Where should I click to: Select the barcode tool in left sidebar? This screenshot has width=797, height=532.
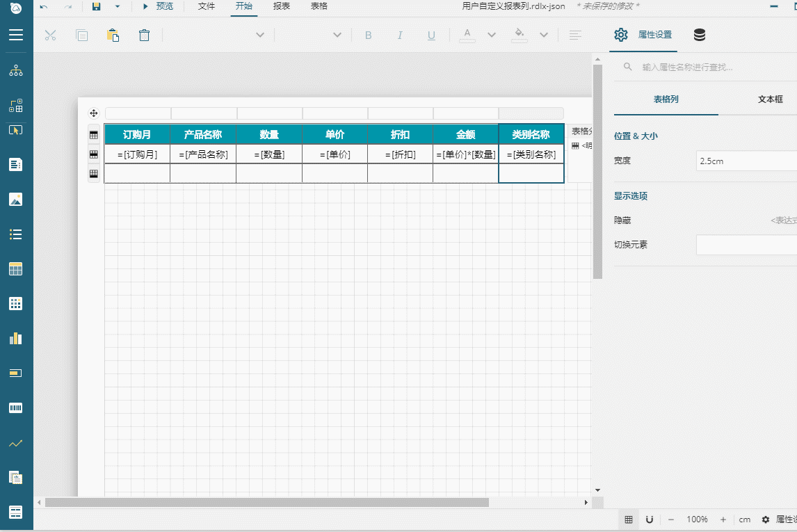pos(15,408)
